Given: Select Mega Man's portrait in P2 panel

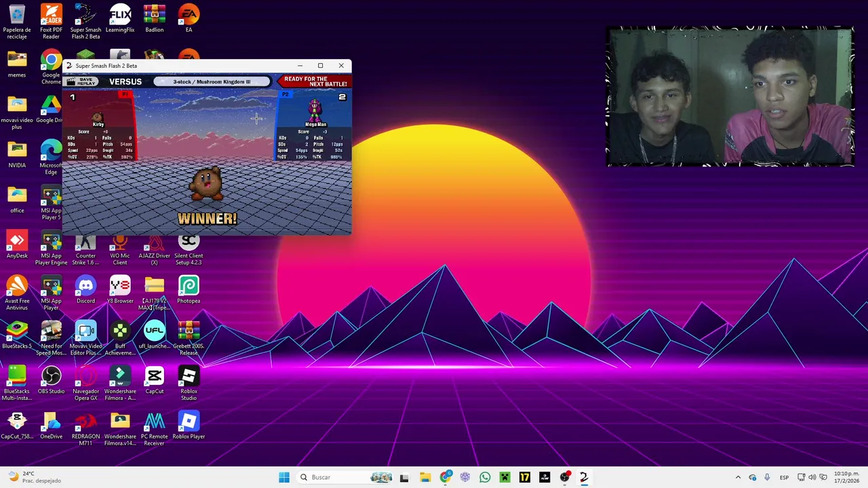Looking at the screenshot, I should pyautogui.click(x=315, y=110).
